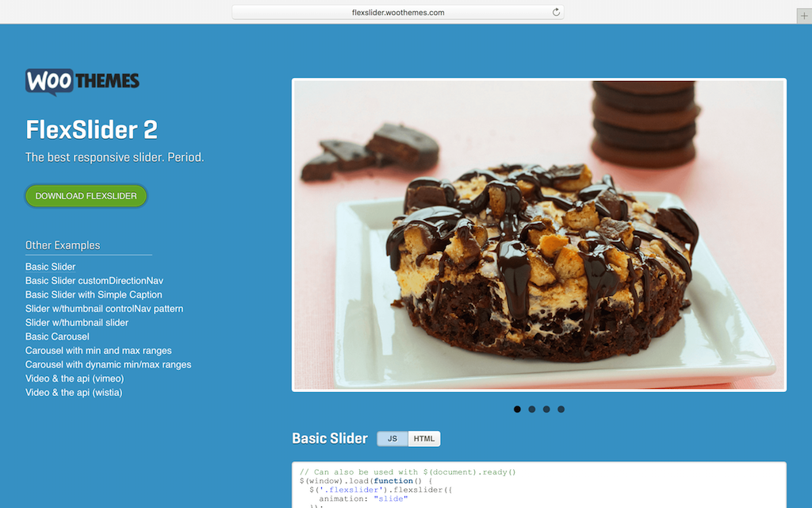The image size is (812, 508).
Task: Open Slider w/thumbnail slider example
Action: pos(77,322)
